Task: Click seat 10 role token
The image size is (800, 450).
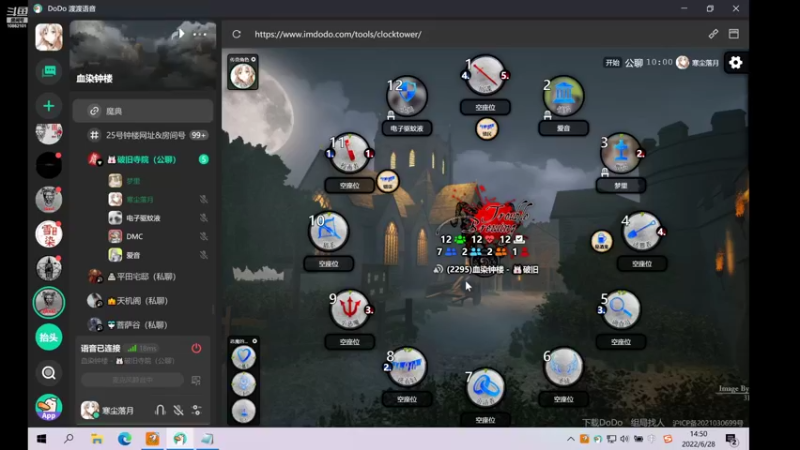Action: 329,231
